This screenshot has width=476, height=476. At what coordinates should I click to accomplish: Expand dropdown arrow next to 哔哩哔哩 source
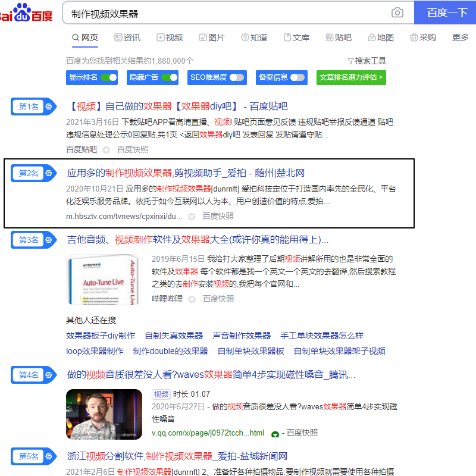click(192, 299)
